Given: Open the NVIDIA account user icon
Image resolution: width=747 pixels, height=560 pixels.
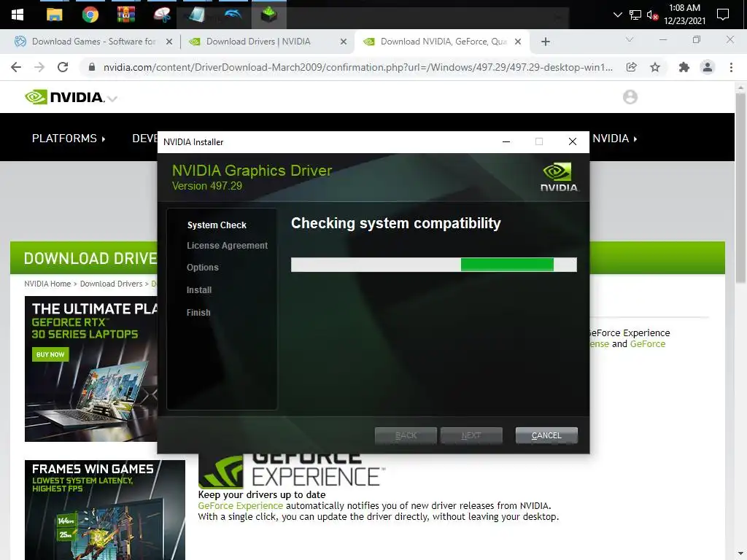Looking at the screenshot, I should pyautogui.click(x=630, y=97).
